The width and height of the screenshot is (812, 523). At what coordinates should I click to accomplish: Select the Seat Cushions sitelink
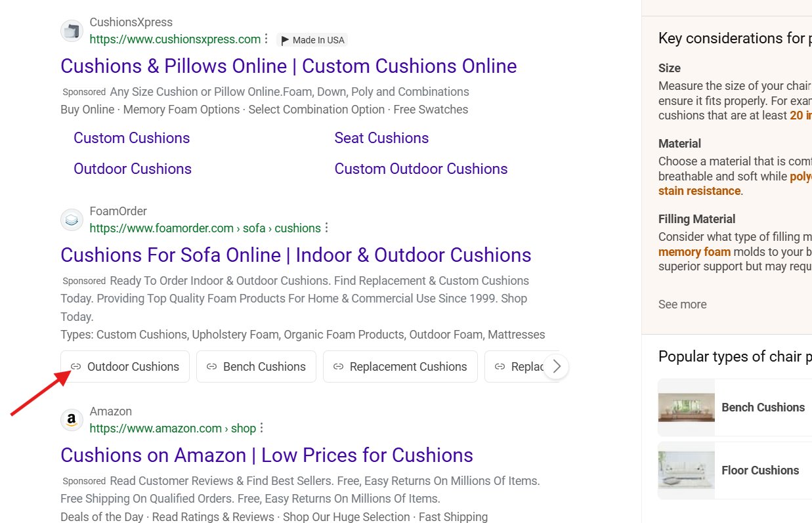[381, 138]
